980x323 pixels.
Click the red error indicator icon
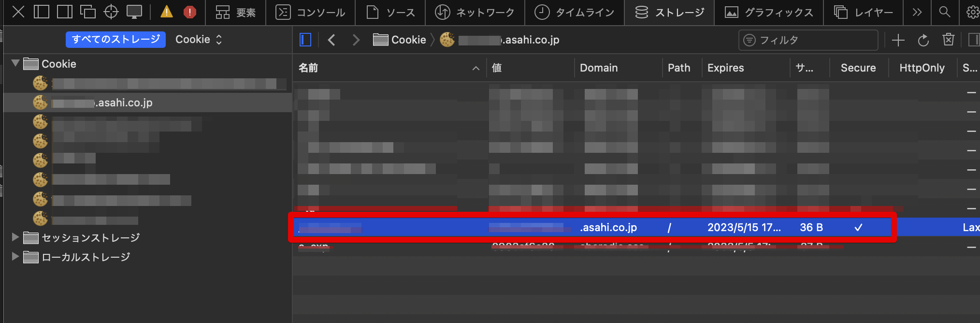click(x=190, y=12)
